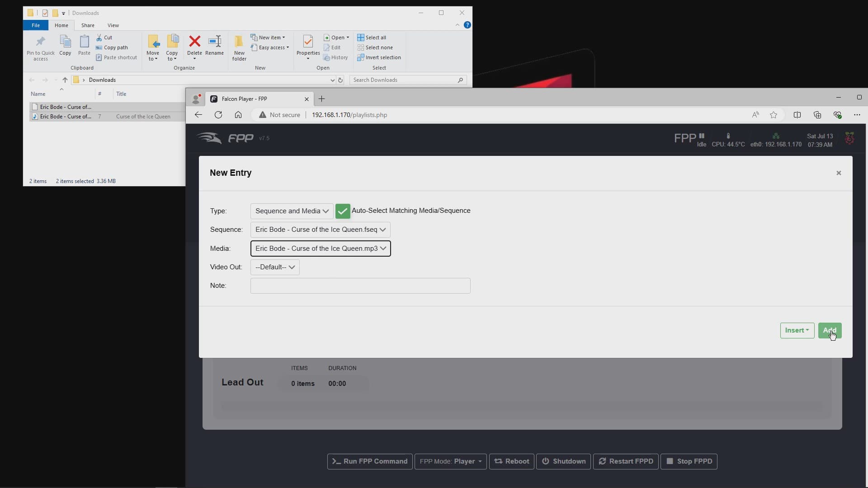The width and height of the screenshot is (868, 488).
Task: Open FPP Mode: Player dropdown
Action: (x=450, y=461)
